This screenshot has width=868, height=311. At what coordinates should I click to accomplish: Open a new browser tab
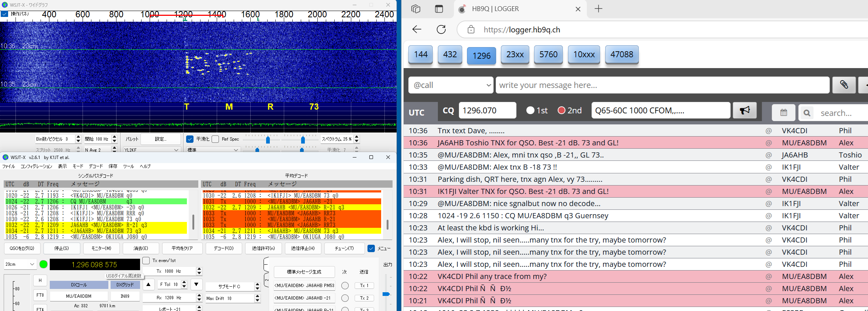(599, 9)
